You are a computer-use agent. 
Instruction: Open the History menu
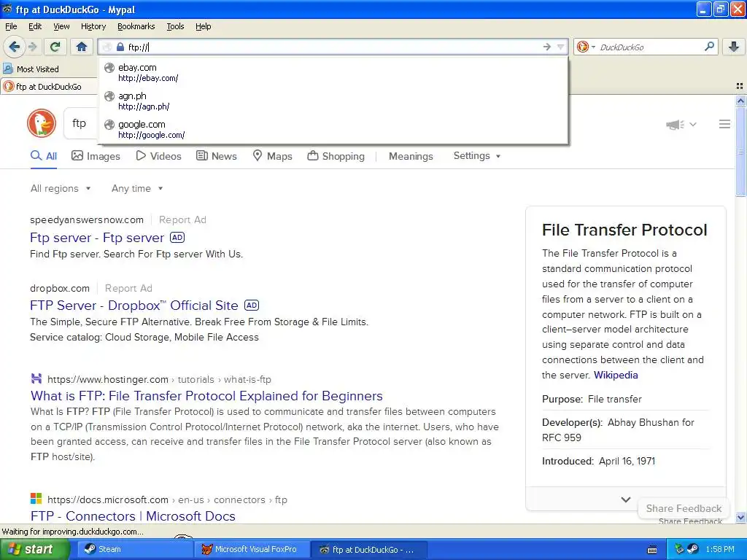[93, 26]
